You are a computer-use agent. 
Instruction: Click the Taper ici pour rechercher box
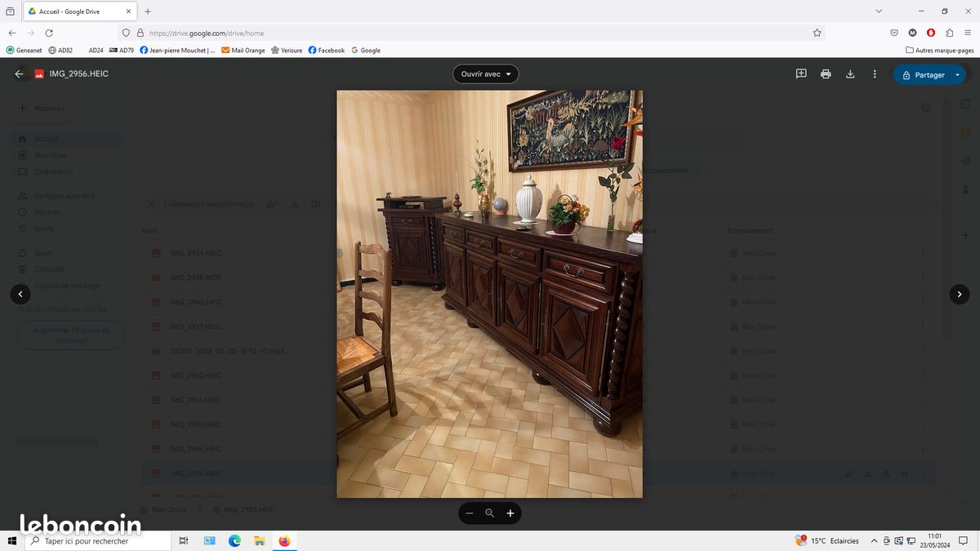click(98, 540)
